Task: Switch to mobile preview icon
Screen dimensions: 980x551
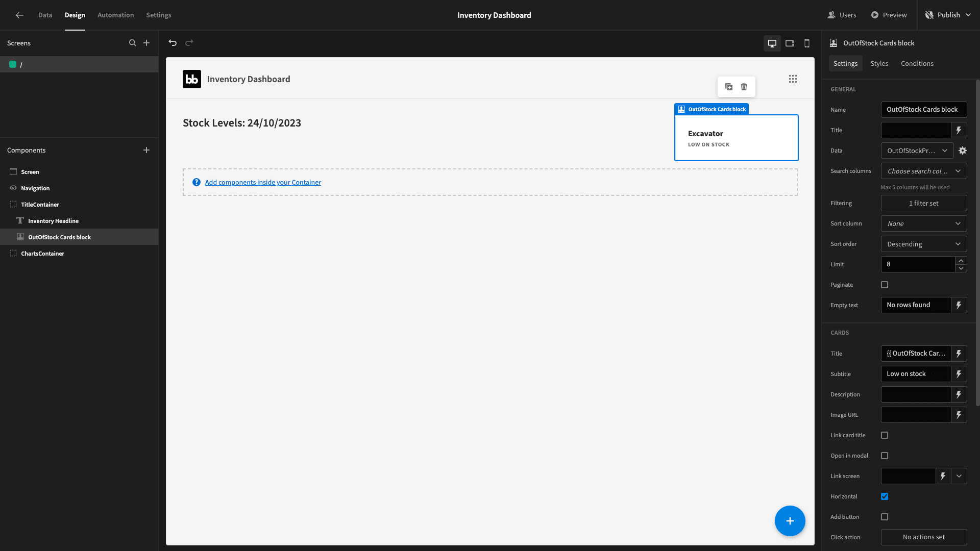Action: [807, 43]
